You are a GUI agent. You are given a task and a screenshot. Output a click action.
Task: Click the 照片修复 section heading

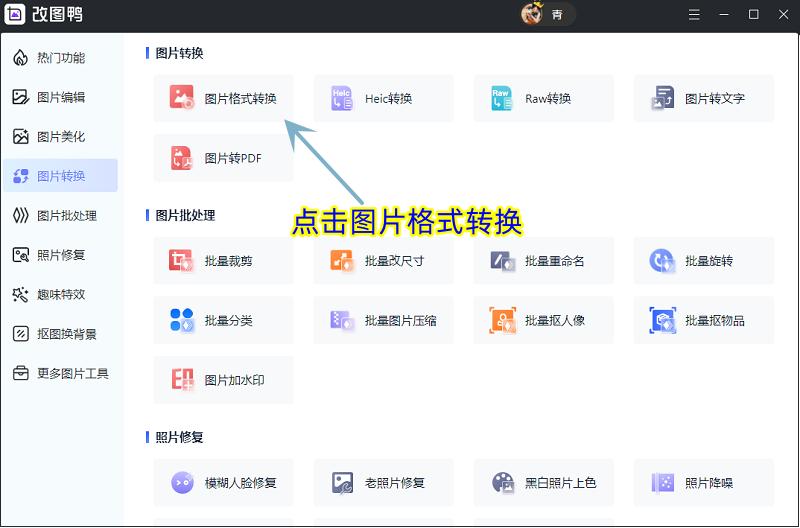pos(179,437)
